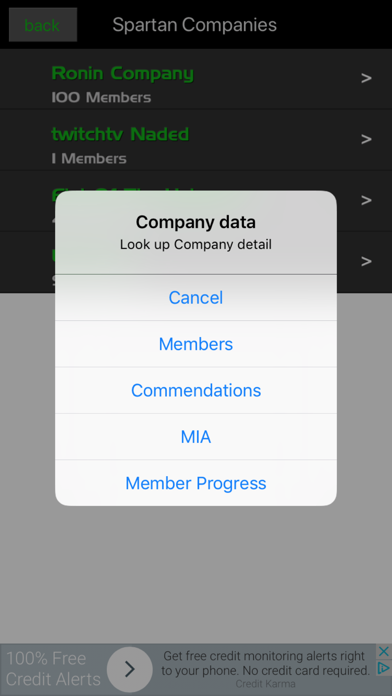Image resolution: width=392 pixels, height=696 pixels.
Task: Select Members from the Company data menu
Action: (x=196, y=344)
